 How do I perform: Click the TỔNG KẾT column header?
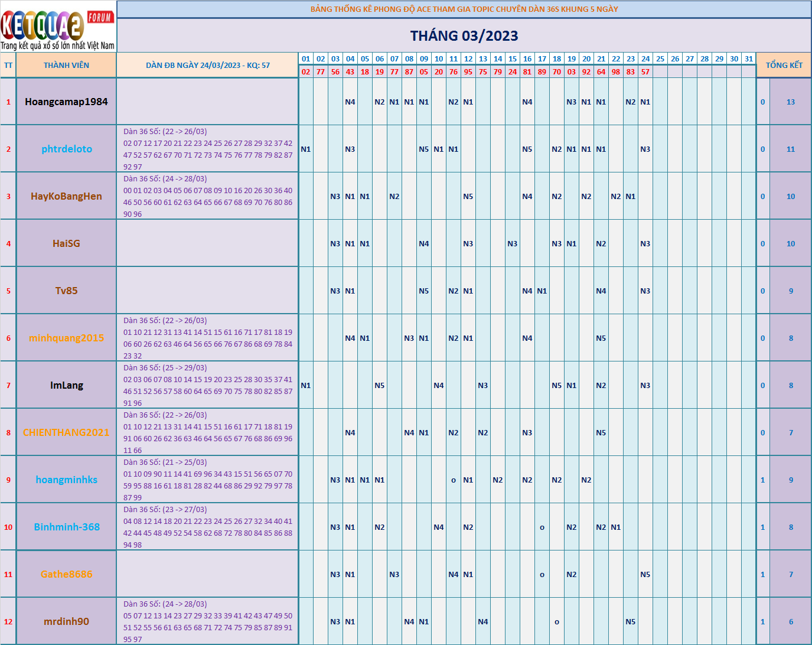coord(784,66)
